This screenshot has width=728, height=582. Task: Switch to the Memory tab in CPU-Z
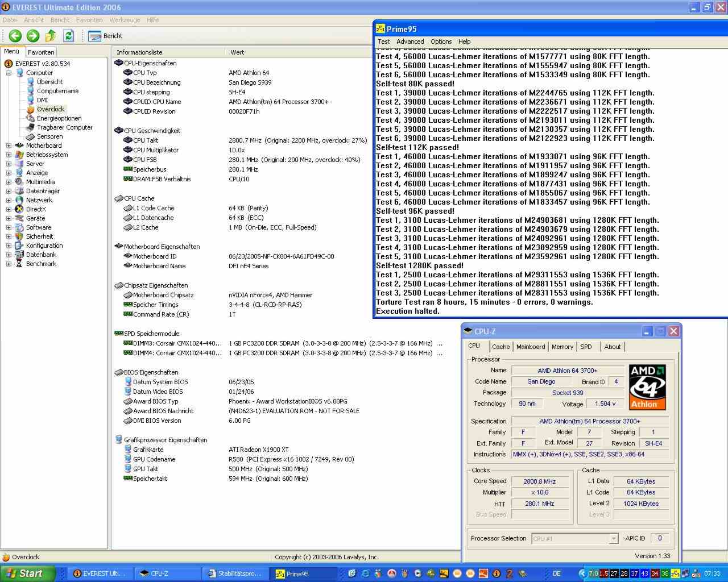(562, 347)
